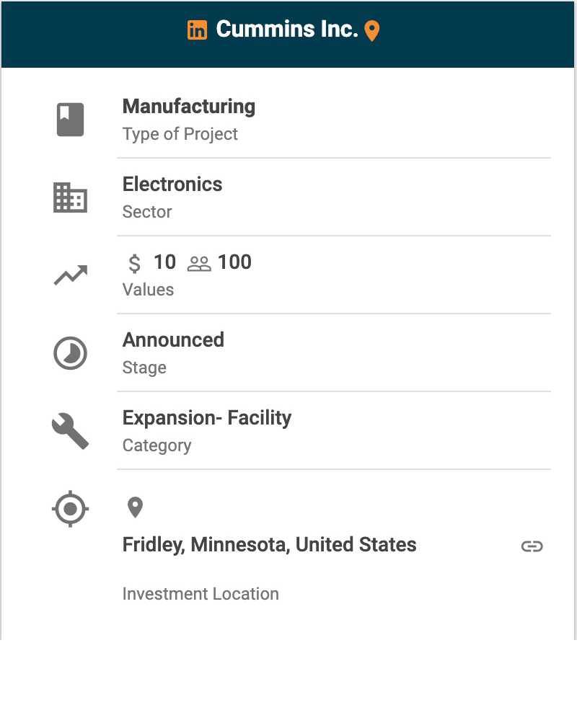Click the dollar sign value icon
The width and height of the screenshot is (577, 728).
(x=134, y=263)
